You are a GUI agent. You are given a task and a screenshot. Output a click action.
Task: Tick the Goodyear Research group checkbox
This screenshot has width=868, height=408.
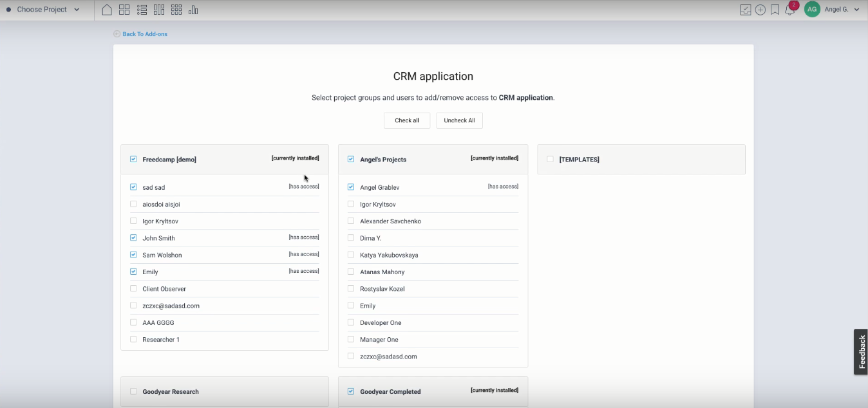133,391
